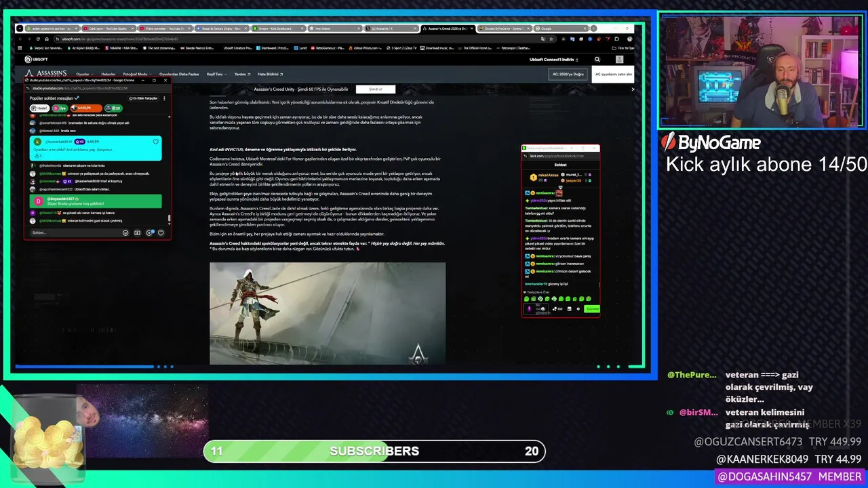The image size is (868, 488).
Task: Reload the Ubisoft page
Action: pos(38,39)
